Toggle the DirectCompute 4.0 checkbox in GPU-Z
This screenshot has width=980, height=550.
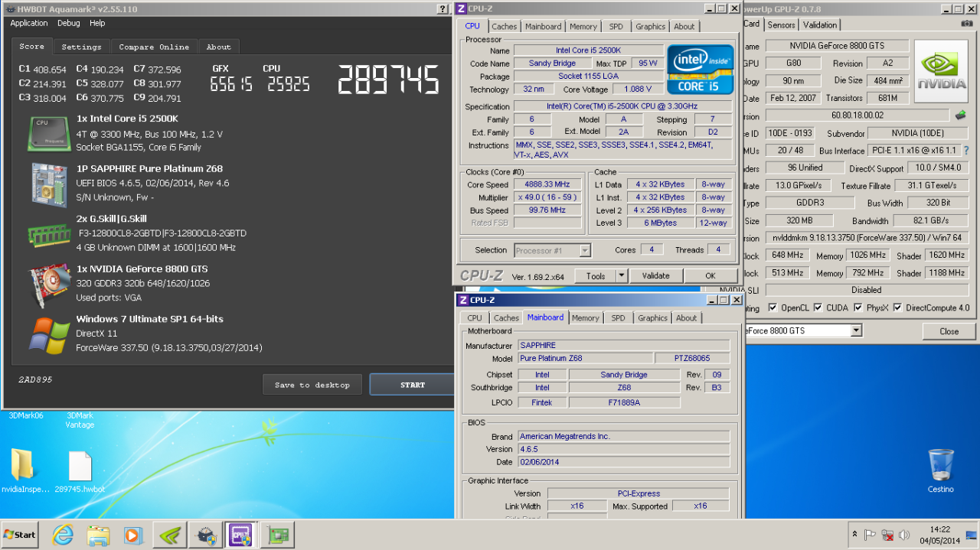[x=897, y=308]
